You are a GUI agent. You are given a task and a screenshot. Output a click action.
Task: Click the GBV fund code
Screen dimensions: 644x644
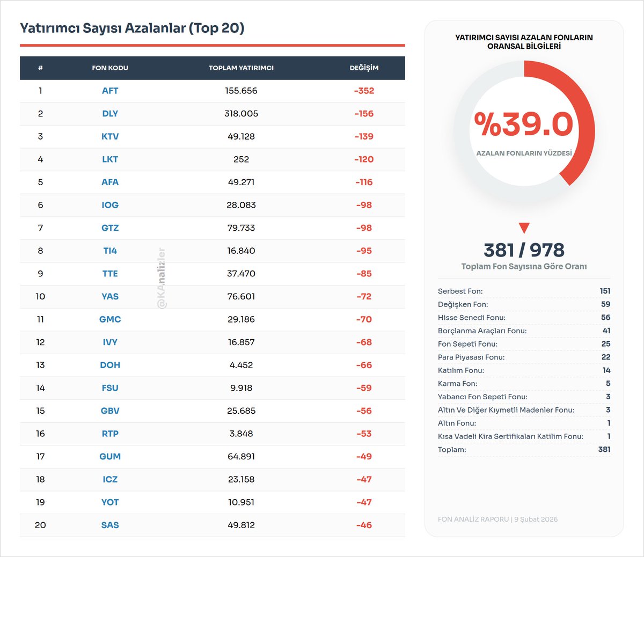point(110,411)
